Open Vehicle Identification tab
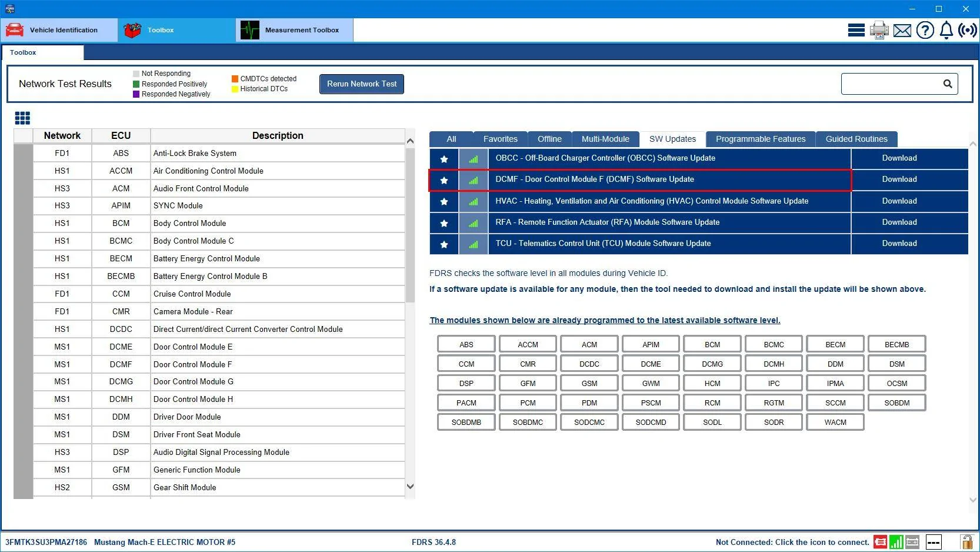 59,30
